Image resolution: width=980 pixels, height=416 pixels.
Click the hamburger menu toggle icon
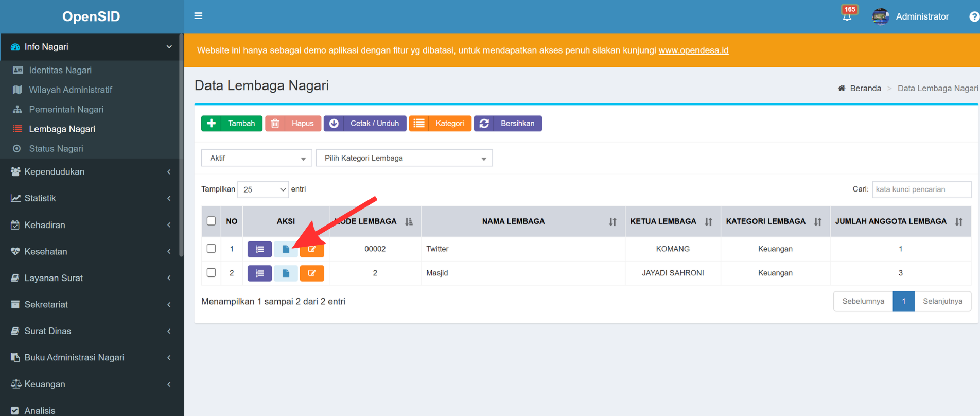pyautogui.click(x=198, y=16)
